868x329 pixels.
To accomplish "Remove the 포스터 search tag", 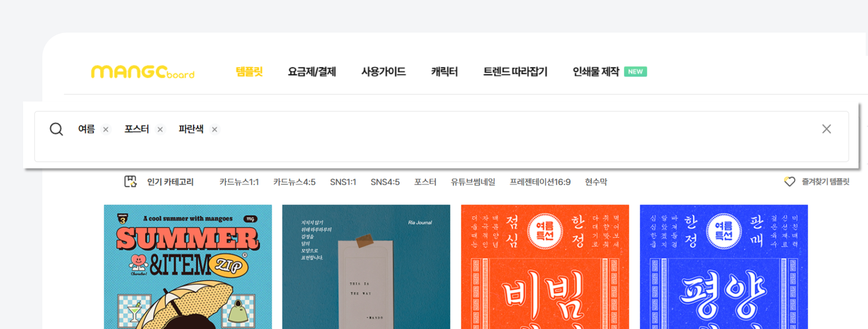I will click(x=160, y=130).
